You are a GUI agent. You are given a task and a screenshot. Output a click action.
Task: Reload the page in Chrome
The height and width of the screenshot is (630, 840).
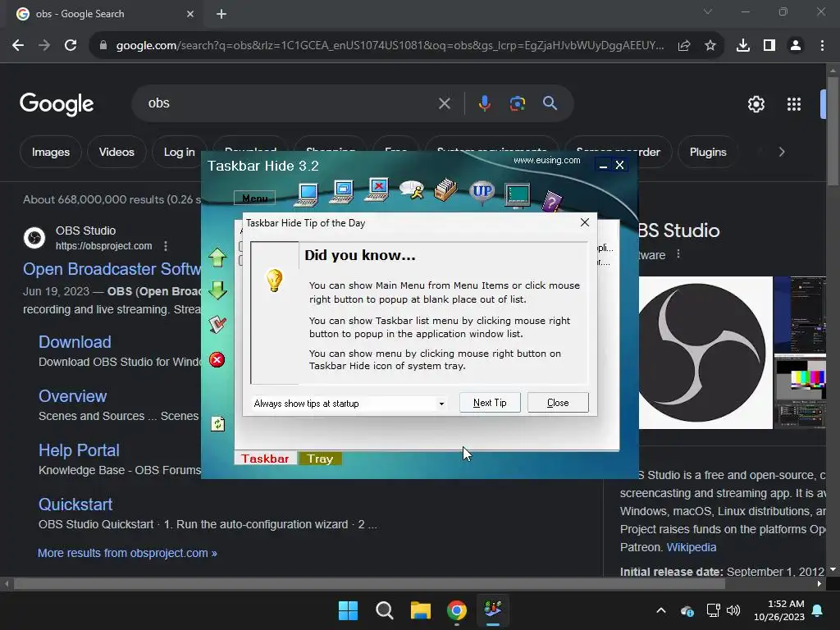pyautogui.click(x=71, y=46)
